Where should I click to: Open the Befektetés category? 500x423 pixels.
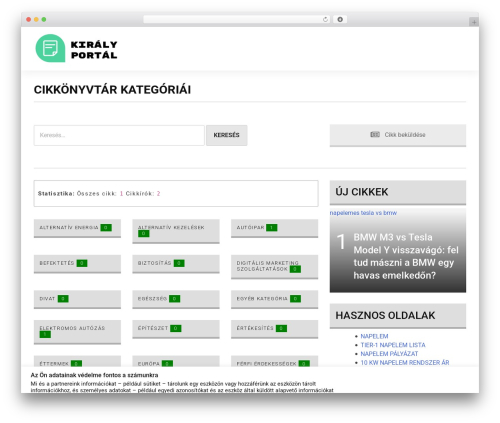(77, 264)
